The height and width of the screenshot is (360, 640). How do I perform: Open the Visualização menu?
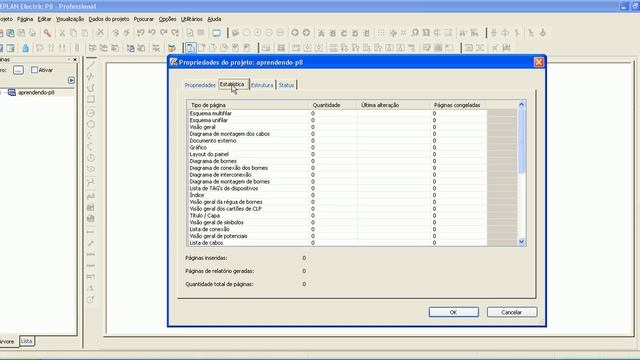point(70,19)
